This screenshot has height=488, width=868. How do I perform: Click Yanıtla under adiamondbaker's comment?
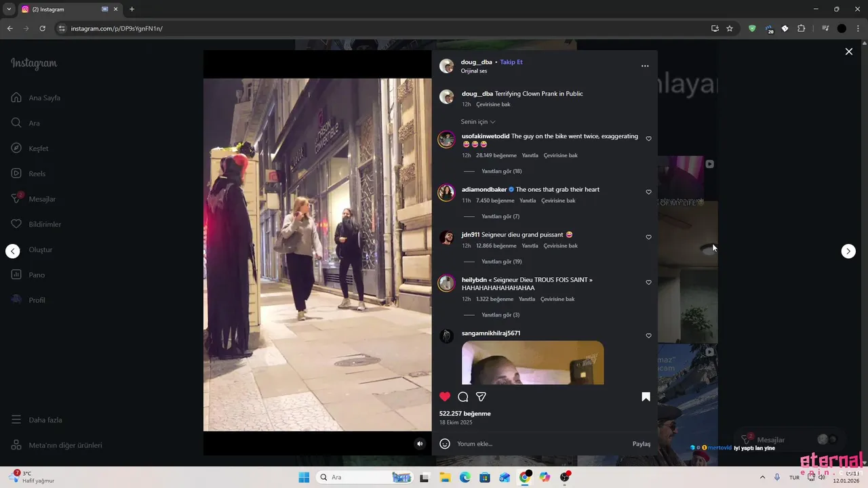(x=527, y=201)
